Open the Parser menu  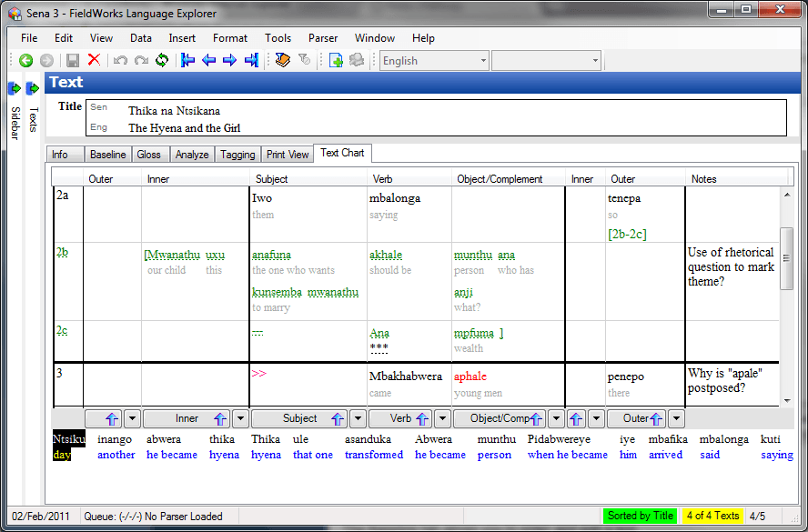click(x=323, y=38)
